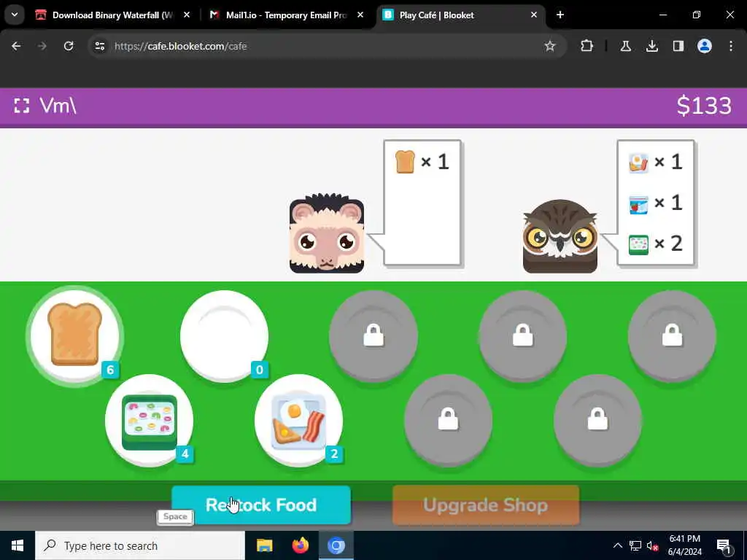747x560 pixels.
Task: Click the Windows taskbar search box
Action: point(140,545)
